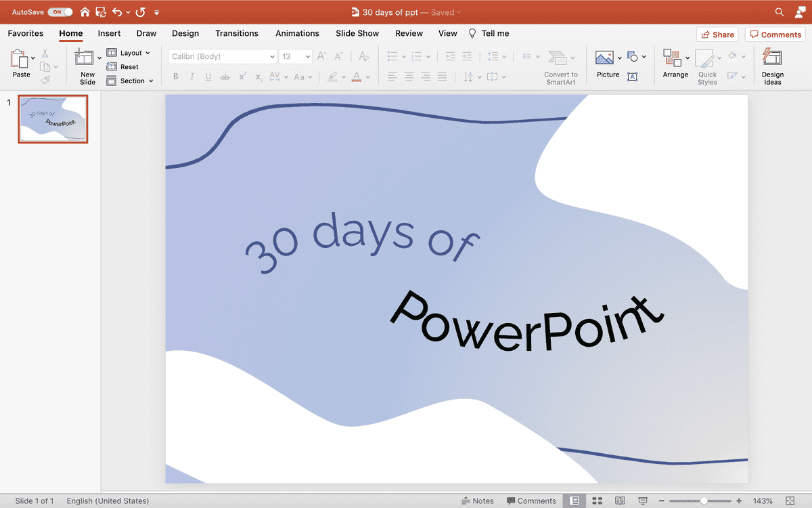Toggle Superscript formatting
The image size is (812, 508).
coord(242,77)
